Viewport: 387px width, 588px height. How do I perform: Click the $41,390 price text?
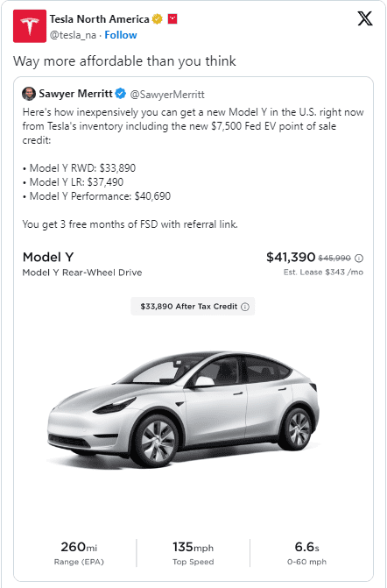[x=291, y=257]
